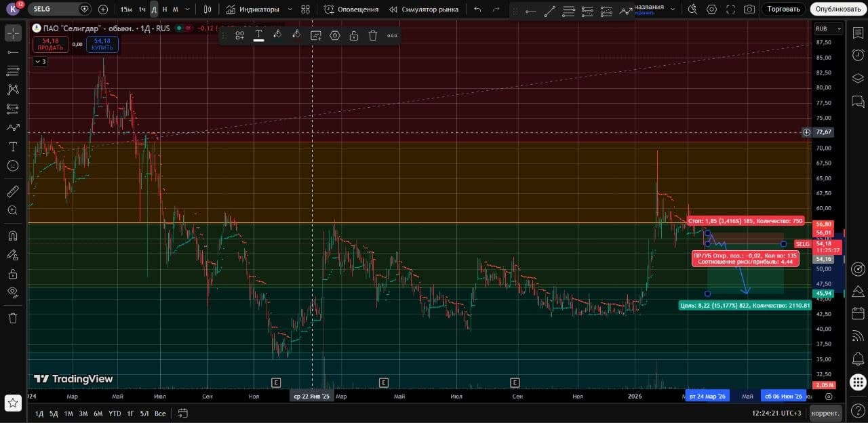Toggle magnet mode in left toolbar
The image size is (868, 423).
click(12, 236)
